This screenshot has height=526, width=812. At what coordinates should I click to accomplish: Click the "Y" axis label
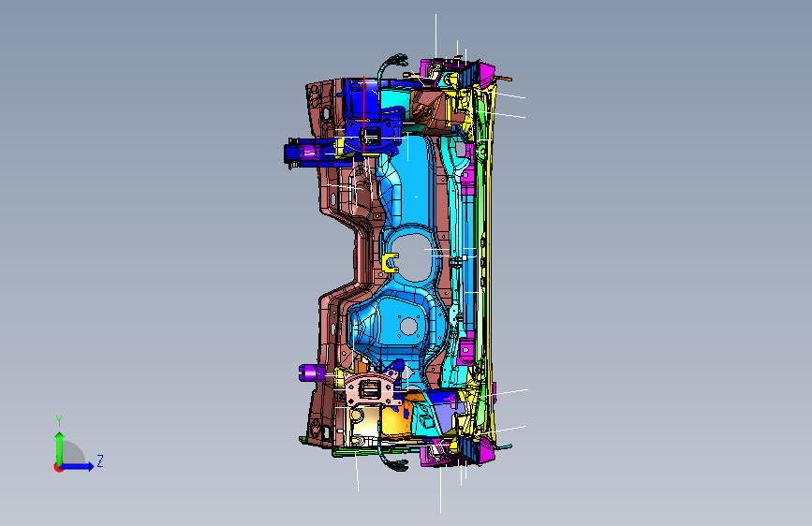(59, 421)
